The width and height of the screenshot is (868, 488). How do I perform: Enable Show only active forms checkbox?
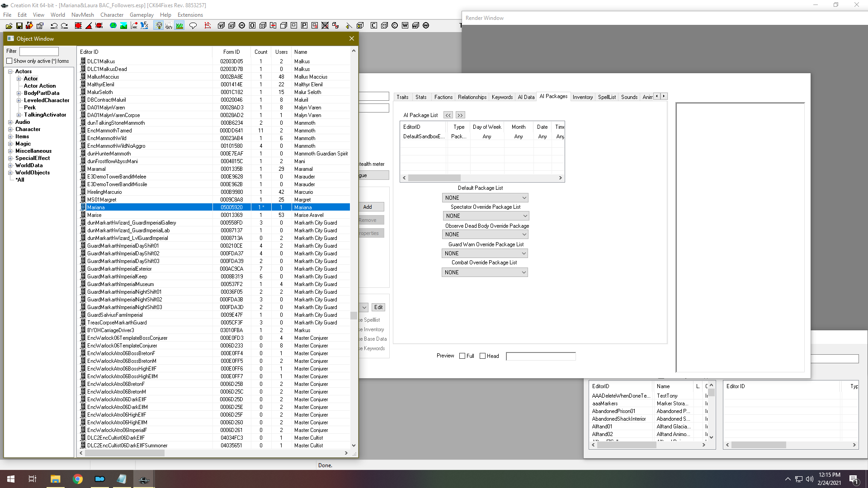(9, 61)
